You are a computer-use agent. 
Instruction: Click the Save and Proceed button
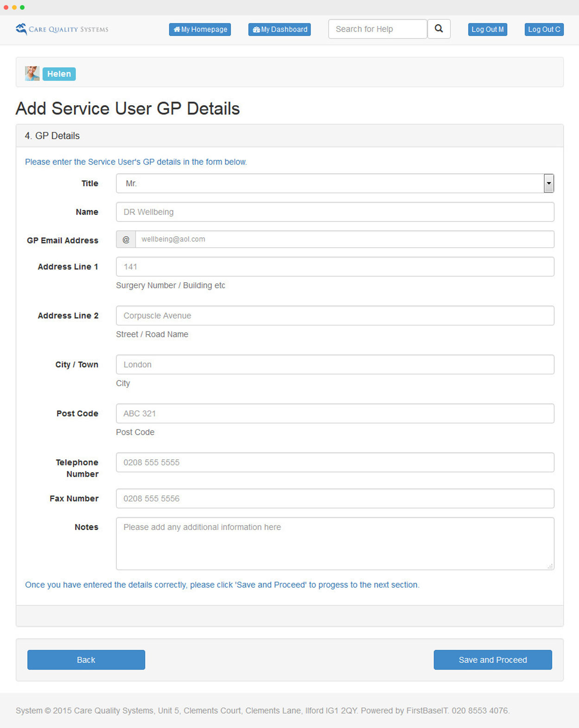pos(492,660)
